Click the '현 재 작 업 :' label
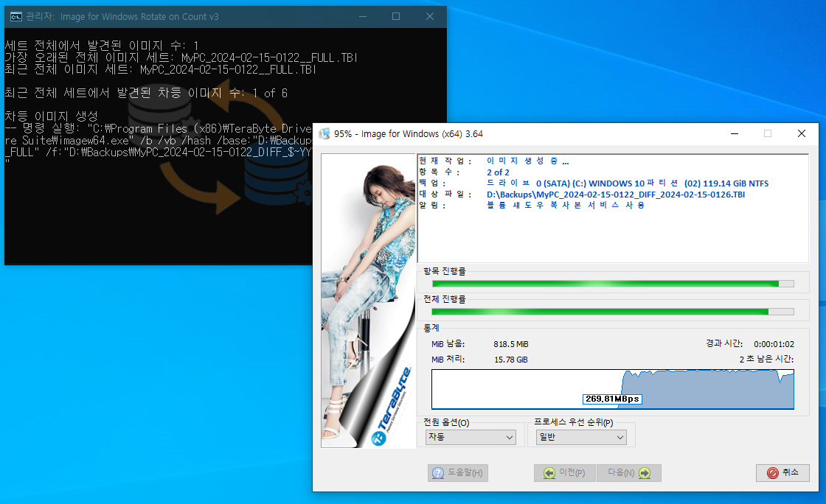826x504 pixels. pyautogui.click(x=445, y=161)
